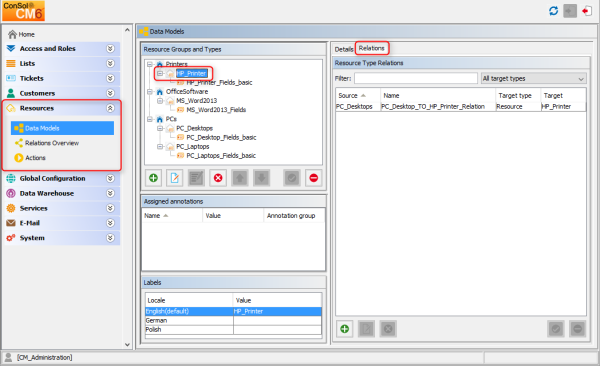This screenshot has height=366, width=600.
Task: Expand the Access and Roles section
Action: click(110, 49)
